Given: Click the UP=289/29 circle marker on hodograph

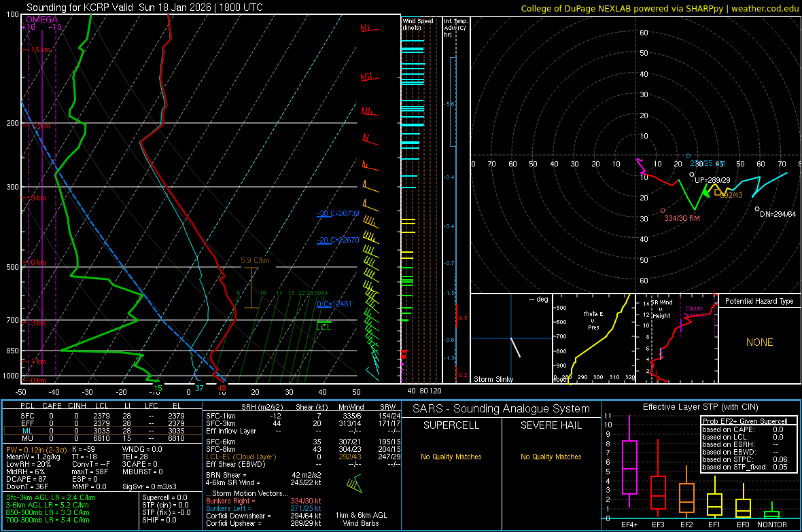Looking at the screenshot, I should pos(691,175).
